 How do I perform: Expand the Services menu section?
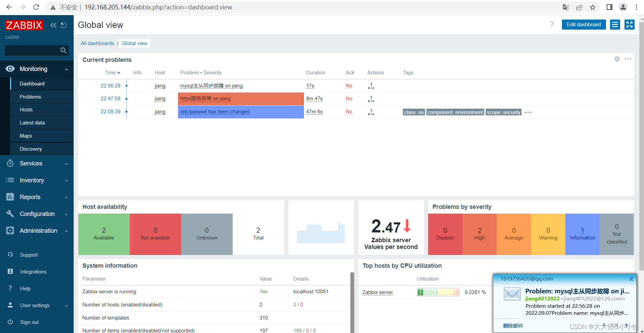pos(66,164)
